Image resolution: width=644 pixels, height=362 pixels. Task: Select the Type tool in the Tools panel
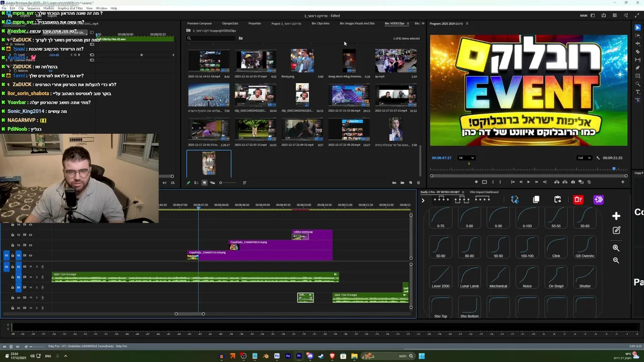click(637, 92)
